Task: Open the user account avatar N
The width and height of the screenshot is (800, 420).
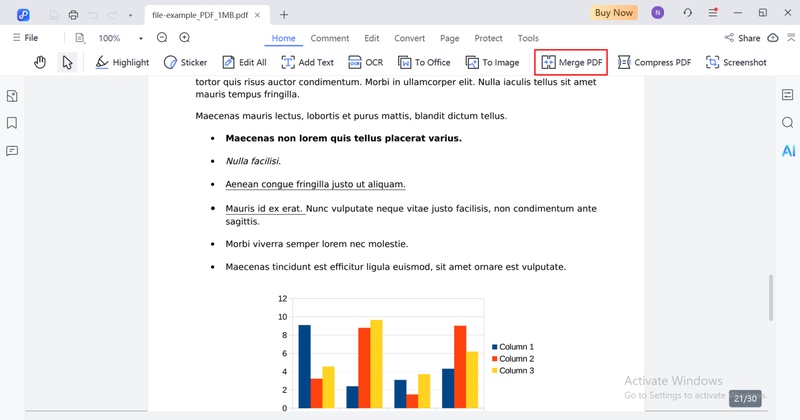Action: pyautogui.click(x=658, y=13)
